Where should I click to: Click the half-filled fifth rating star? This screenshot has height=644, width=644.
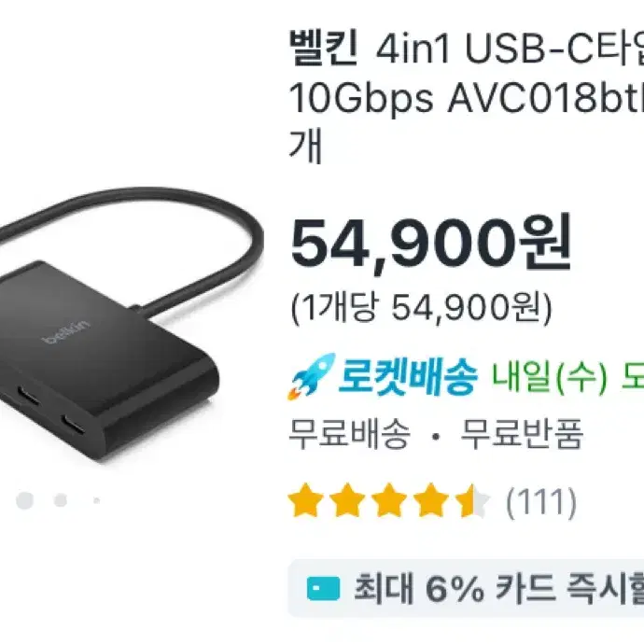(472, 500)
